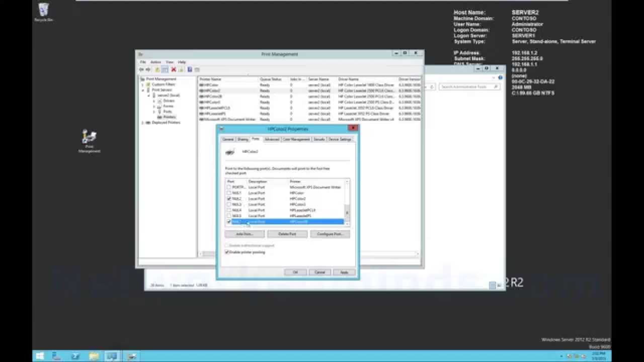The height and width of the screenshot is (362, 644).
Task: Click the Start button on the taskbar
Action: (x=40, y=356)
